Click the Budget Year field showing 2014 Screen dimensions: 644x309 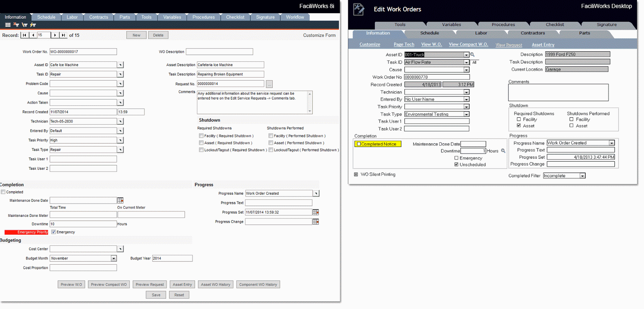click(172, 258)
